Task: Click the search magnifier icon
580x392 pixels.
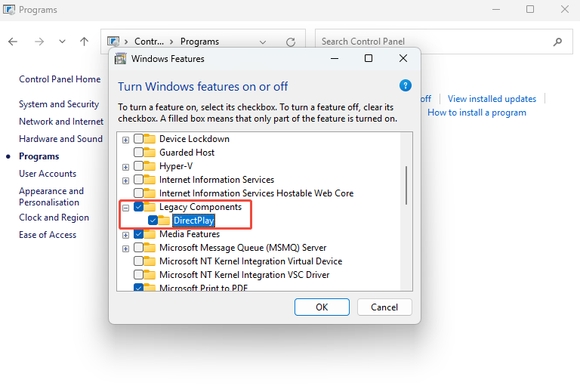Action: [557, 42]
